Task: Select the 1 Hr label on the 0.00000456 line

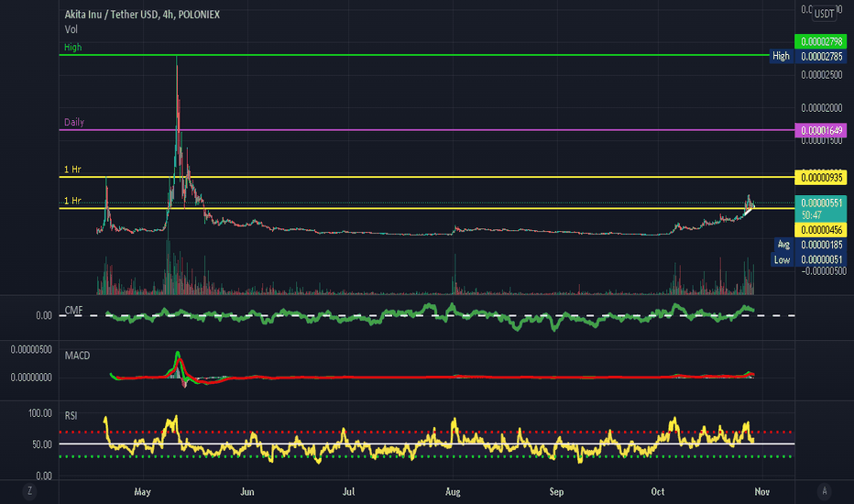Action: (x=72, y=201)
